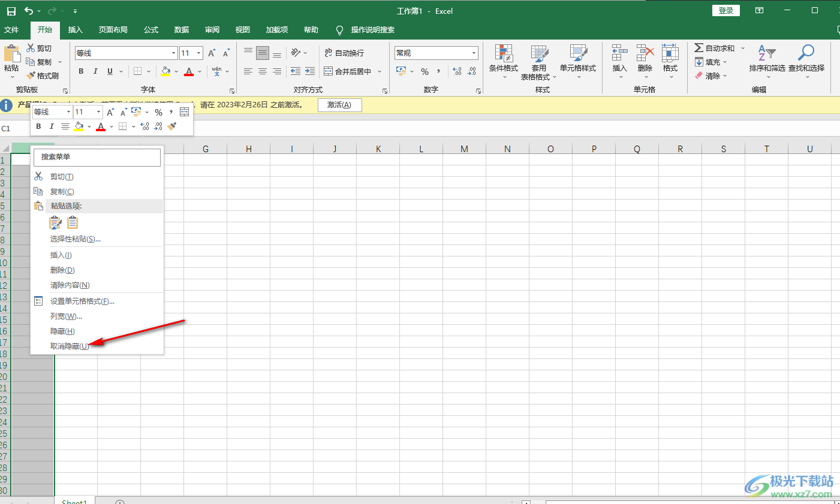Toggle center horizontal align in ribbon
This screenshot has height=504, width=840.
coord(263,71)
